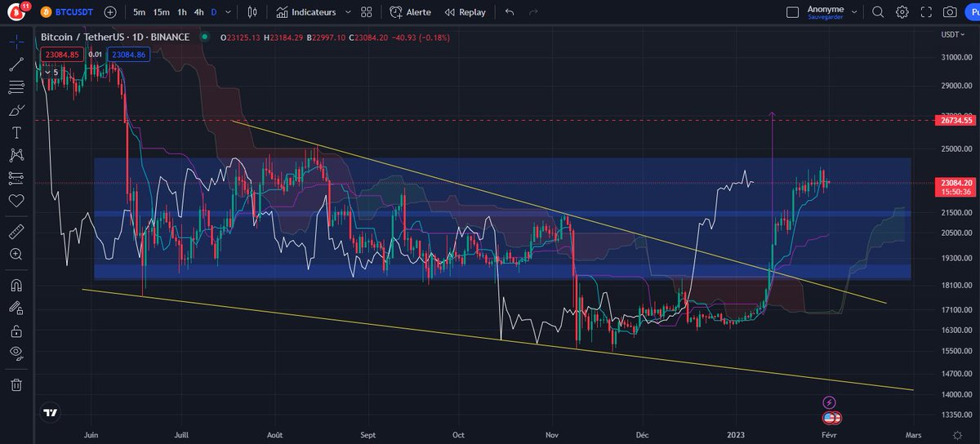Switch to 1h timeframe
This screenshot has width=980, height=444.
(181, 12)
